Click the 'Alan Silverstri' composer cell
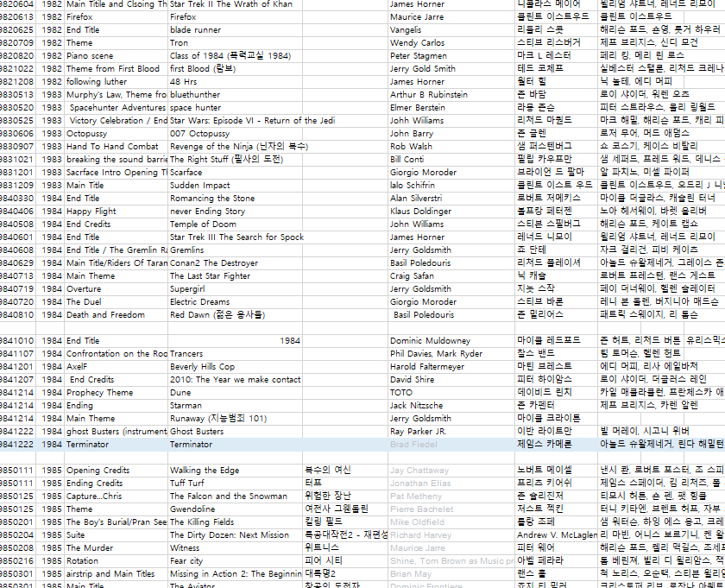Viewport: 725px width, 588px height. (x=451, y=199)
